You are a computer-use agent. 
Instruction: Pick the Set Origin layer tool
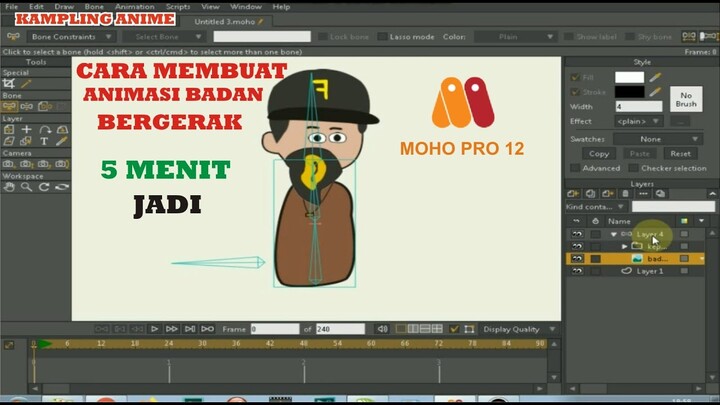(x=9, y=129)
